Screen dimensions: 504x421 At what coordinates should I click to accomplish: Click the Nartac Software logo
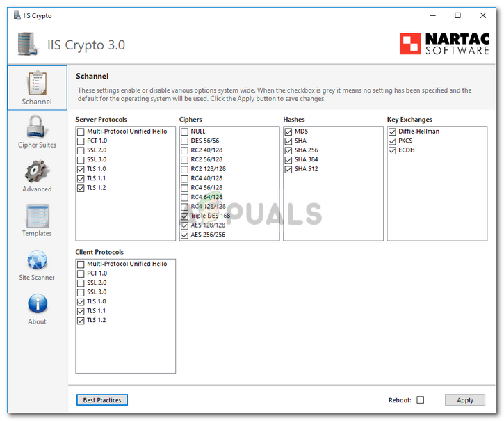[444, 43]
